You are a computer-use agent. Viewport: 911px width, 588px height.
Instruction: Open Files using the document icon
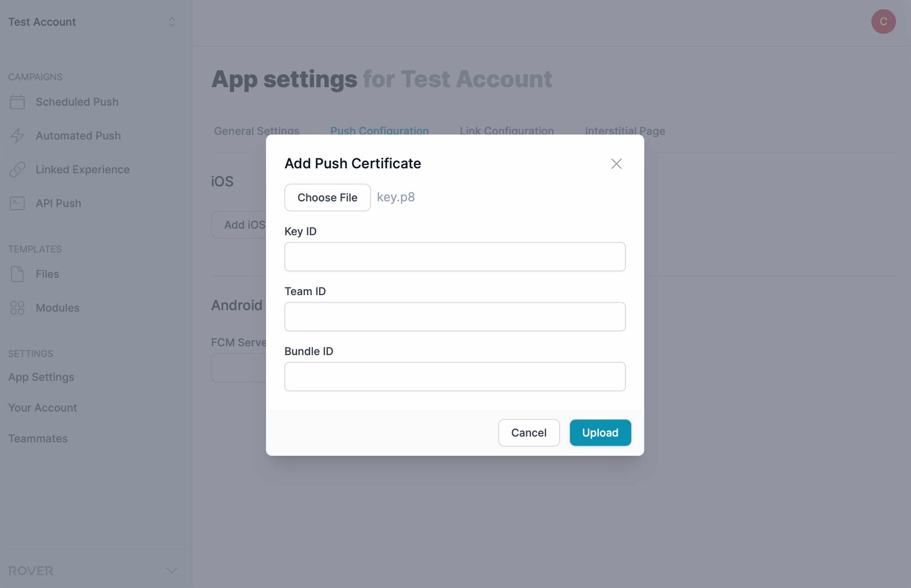[x=17, y=274]
